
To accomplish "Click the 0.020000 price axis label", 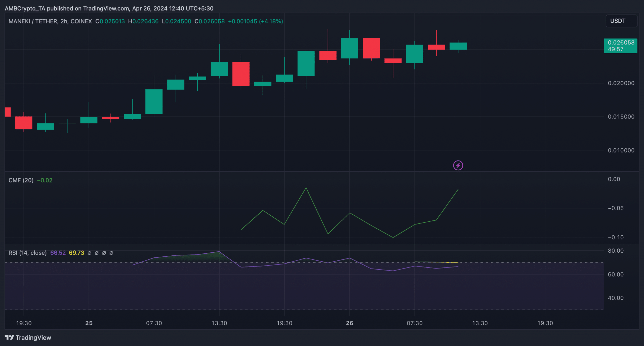I will [621, 83].
